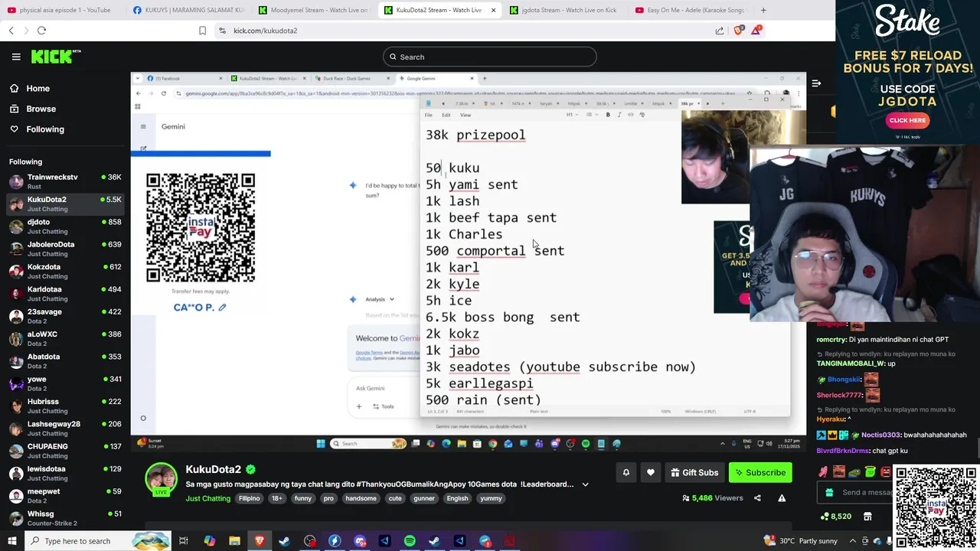Switch to Easy On Me Adele tab
Viewport: 980px width, 551px height.
pos(691,10)
